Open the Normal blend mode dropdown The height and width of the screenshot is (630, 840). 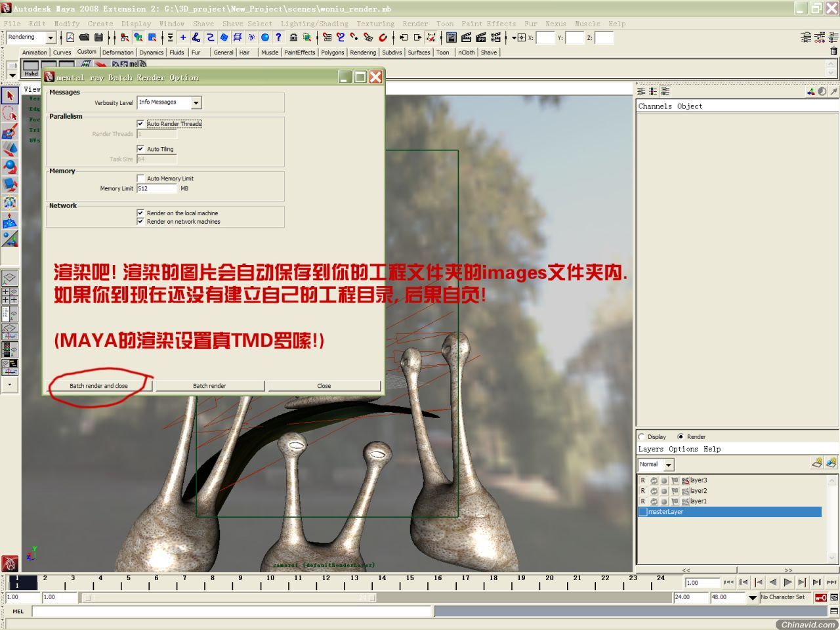coord(656,465)
